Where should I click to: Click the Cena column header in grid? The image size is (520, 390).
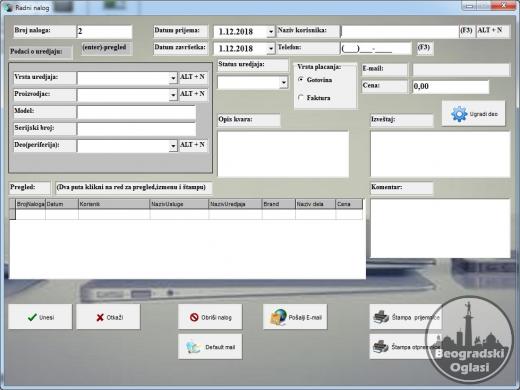(x=349, y=204)
